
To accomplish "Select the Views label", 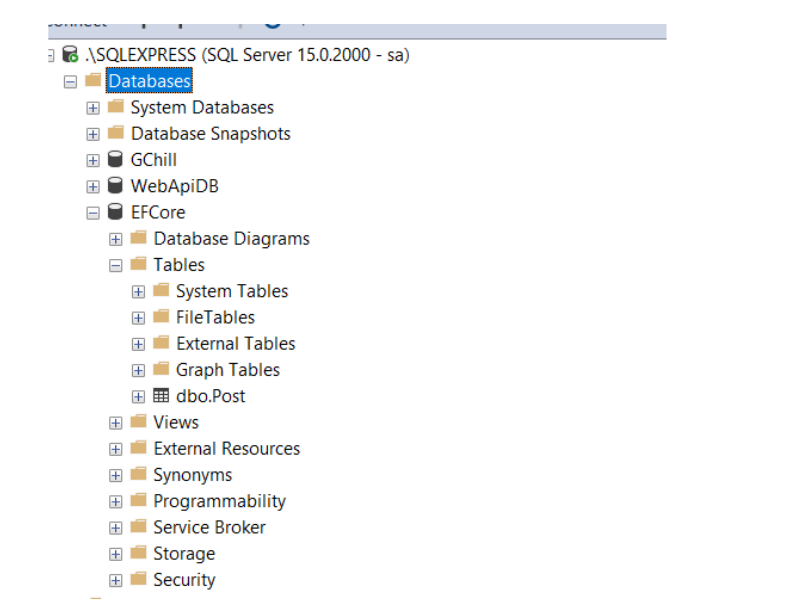I will pyautogui.click(x=176, y=423).
